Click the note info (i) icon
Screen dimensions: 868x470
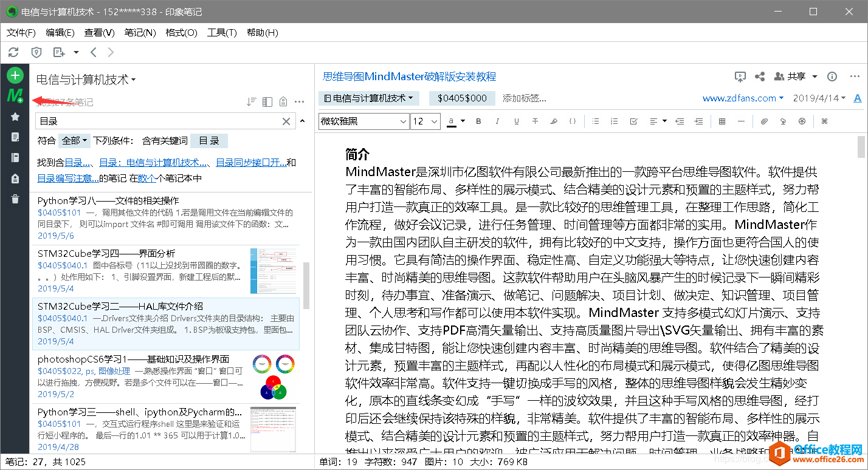tap(833, 77)
